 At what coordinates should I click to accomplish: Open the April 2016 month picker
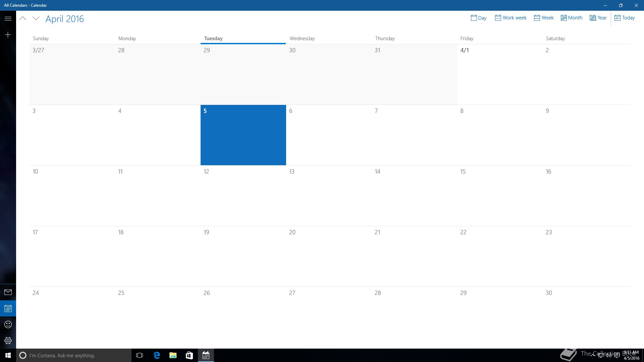65,19
